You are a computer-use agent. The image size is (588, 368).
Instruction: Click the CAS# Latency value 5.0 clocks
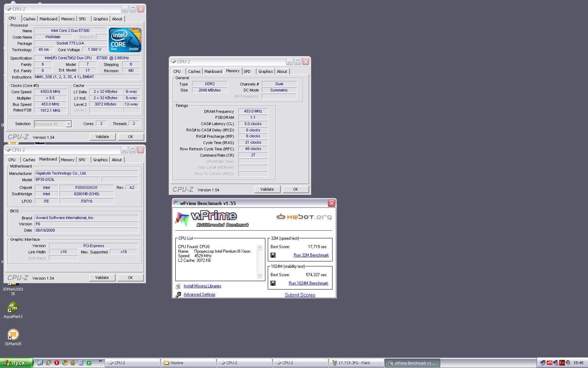pos(253,124)
